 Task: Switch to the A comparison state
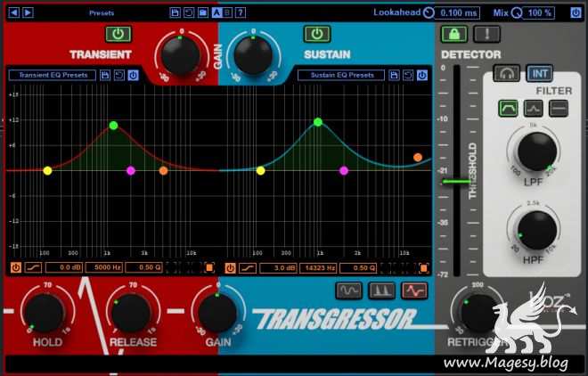(x=216, y=12)
